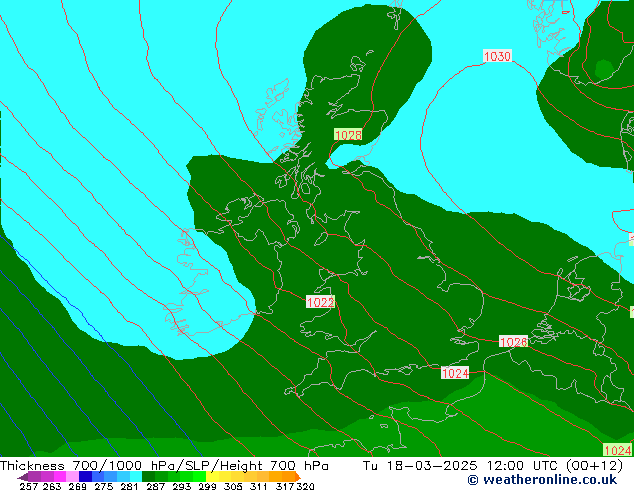The image size is (634, 490).
Task: Click the 269 legend value
Action: pos(78,486)
